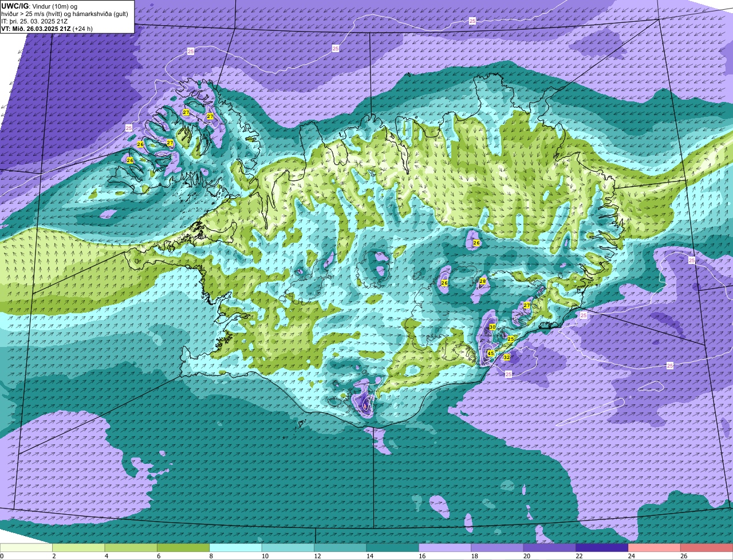
Task: Select the 'hviður > 25 m/s' legend description line
Action: click(65, 13)
